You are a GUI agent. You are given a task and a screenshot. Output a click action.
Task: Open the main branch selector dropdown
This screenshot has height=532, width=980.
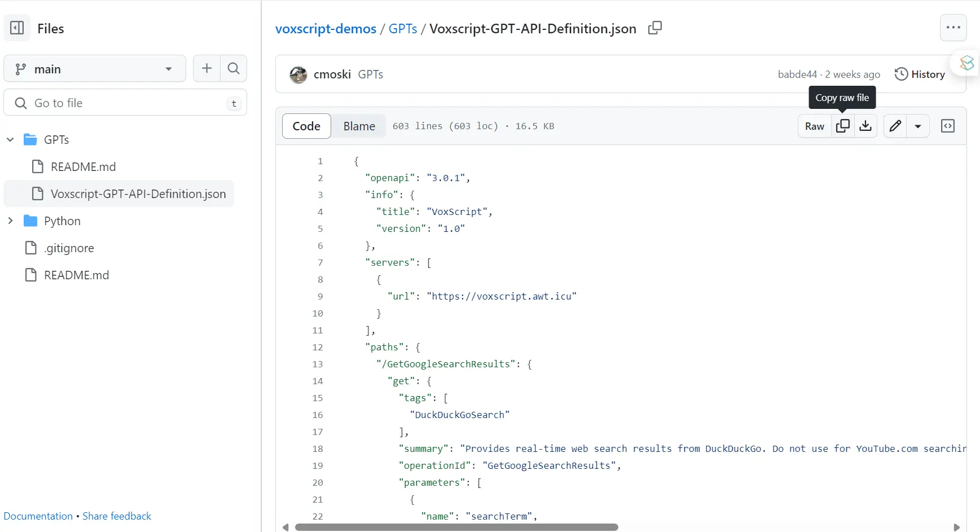tap(95, 69)
